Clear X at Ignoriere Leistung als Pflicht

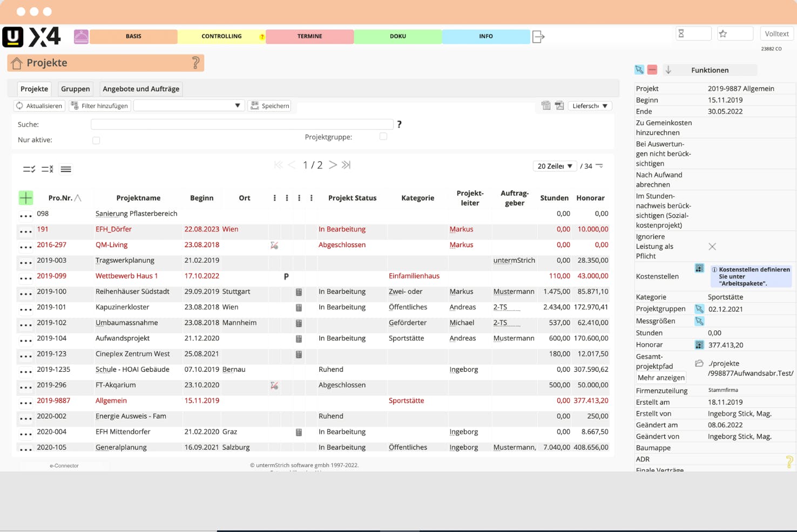[x=712, y=247]
